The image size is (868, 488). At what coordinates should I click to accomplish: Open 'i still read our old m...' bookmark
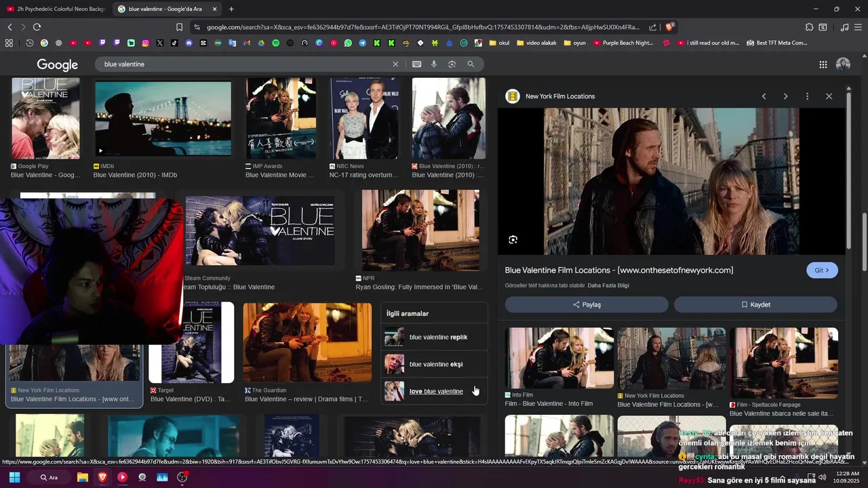click(708, 43)
